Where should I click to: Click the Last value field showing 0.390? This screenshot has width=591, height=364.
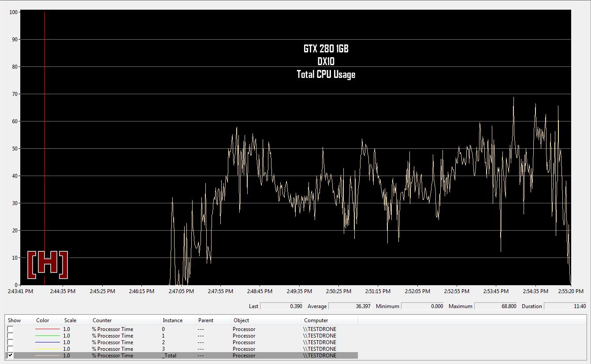pos(282,306)
